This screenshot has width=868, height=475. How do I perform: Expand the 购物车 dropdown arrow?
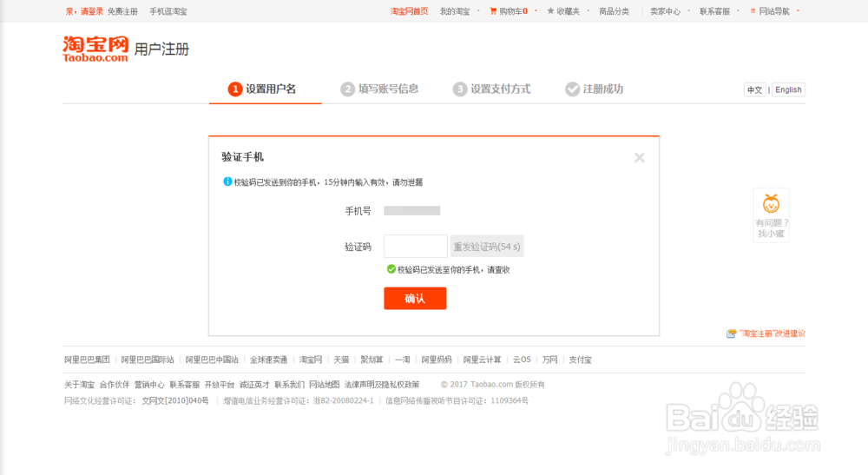pos(536,11)
